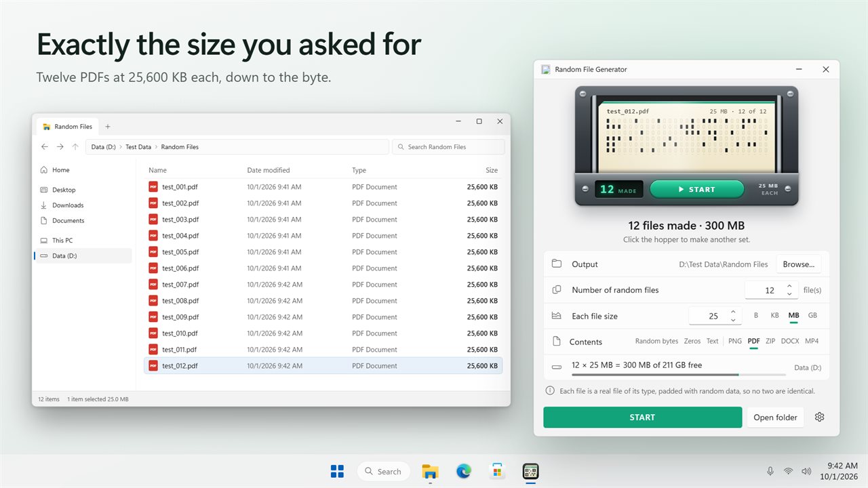This screenshot has width=868, height=488.
Task: Choose Random bytes as contents
Action: point(656,341)
